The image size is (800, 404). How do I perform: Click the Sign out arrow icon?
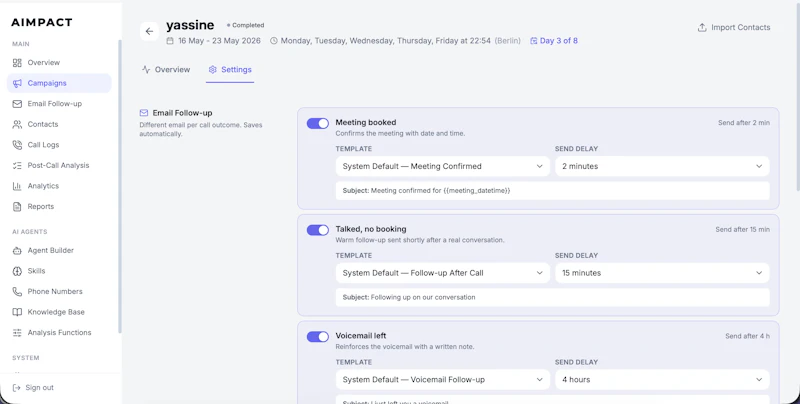point(16,388)
